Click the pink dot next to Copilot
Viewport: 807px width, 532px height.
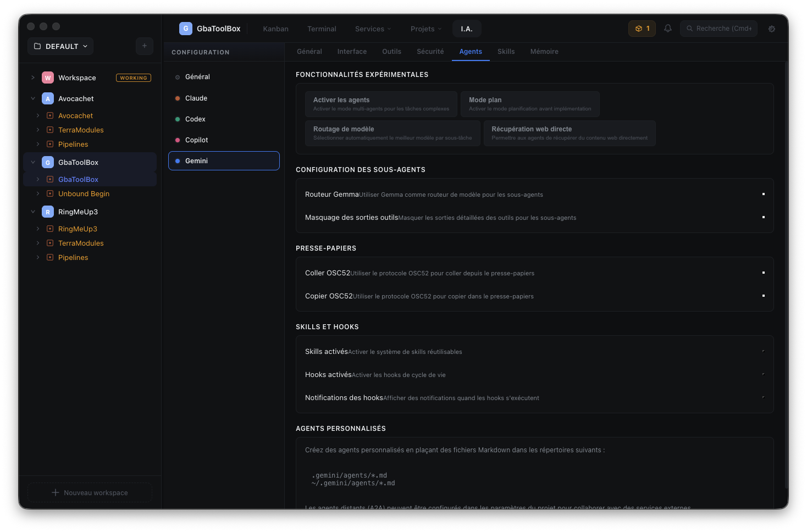click(x=178, y=140)
